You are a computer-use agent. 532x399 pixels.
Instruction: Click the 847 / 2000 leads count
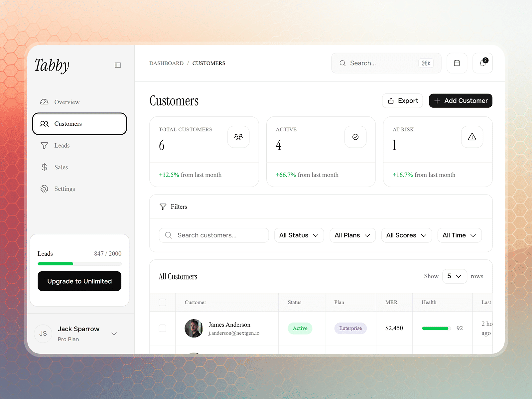coord(108,254)
